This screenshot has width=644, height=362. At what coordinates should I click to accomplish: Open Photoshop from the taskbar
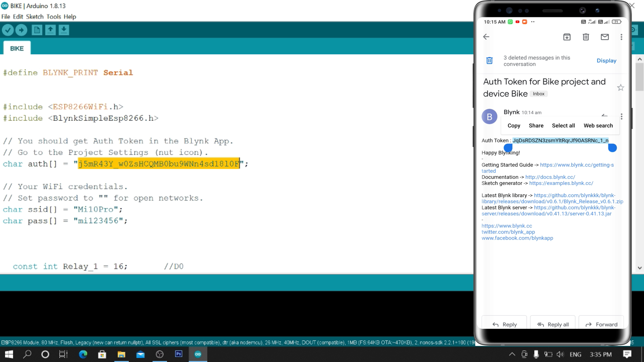[x=178, y=354]
